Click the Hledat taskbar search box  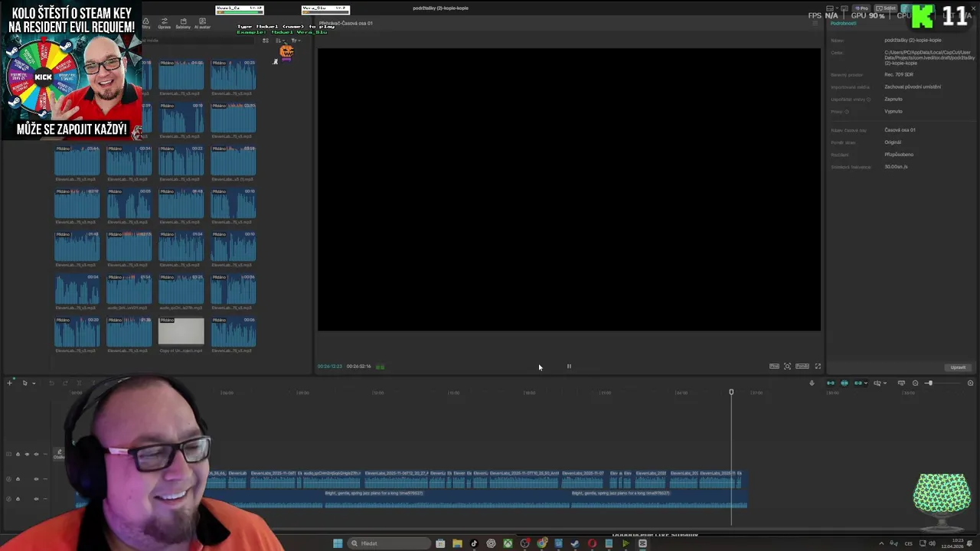pyautogui.click(x=389, y=543)
